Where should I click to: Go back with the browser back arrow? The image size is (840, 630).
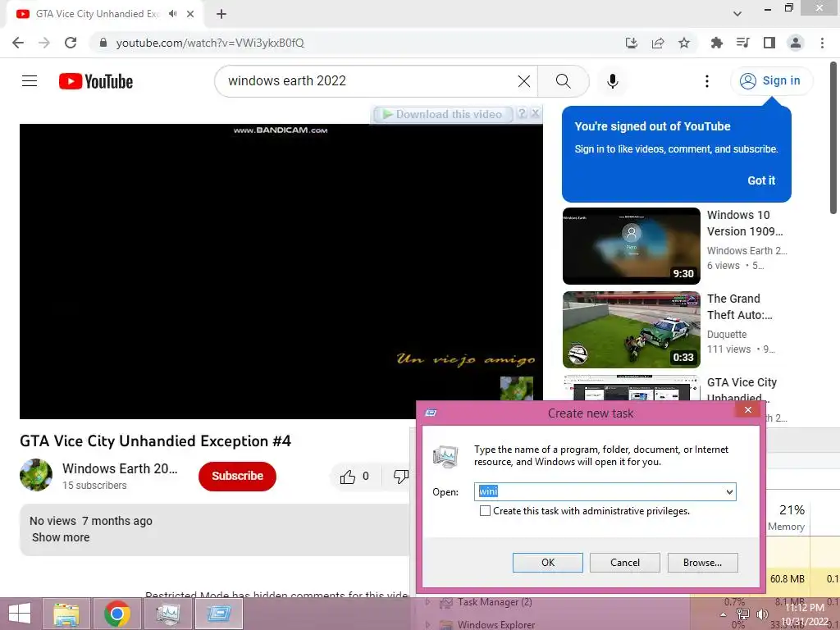[x=18, y=43]
